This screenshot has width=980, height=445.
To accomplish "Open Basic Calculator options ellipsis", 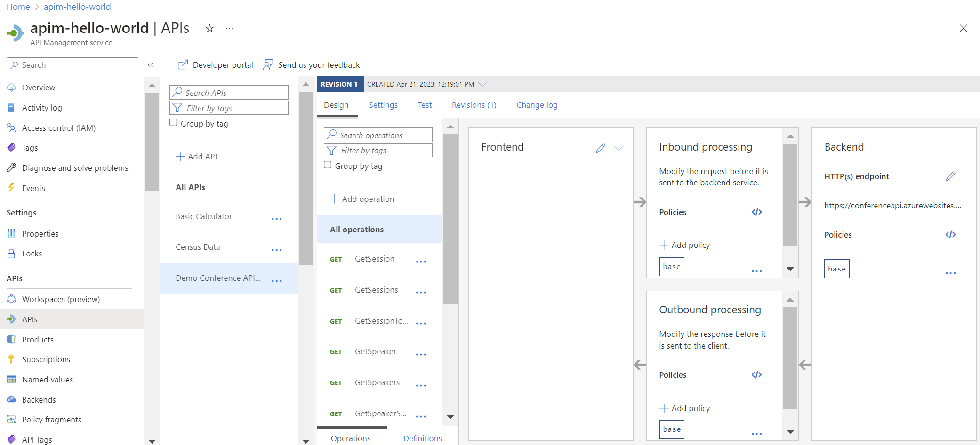I will click(277, 219).
